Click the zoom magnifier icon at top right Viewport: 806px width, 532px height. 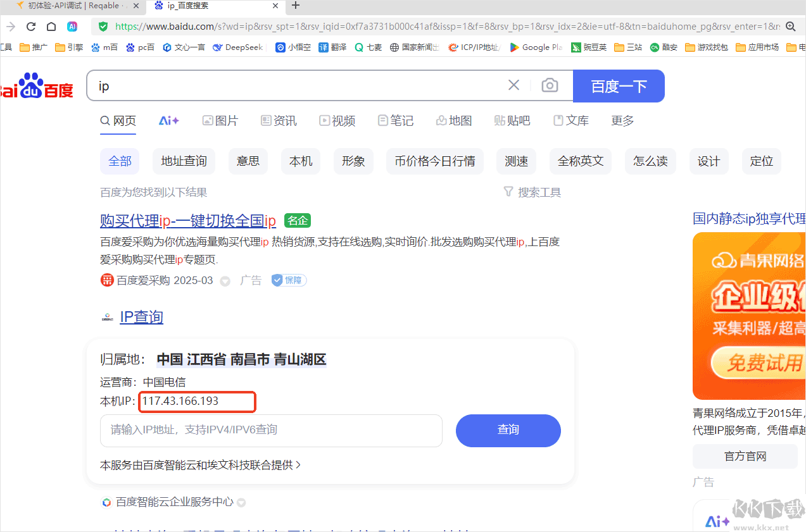[790, 28]
